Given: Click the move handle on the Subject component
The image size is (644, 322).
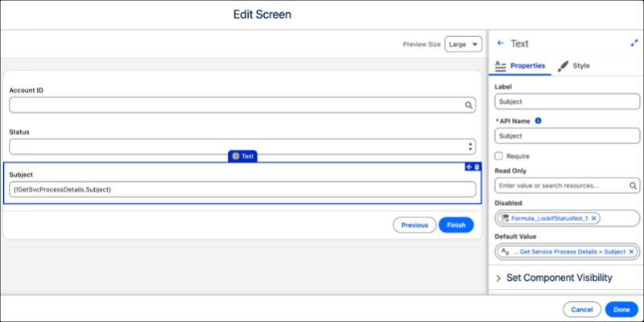Looking at the screenshot, I should tap(469, 167).
